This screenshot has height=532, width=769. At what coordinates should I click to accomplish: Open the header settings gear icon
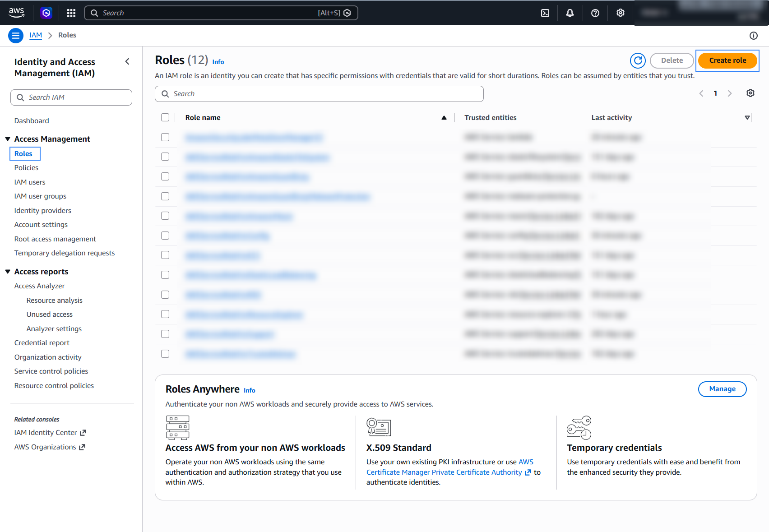tap(621, 13)
